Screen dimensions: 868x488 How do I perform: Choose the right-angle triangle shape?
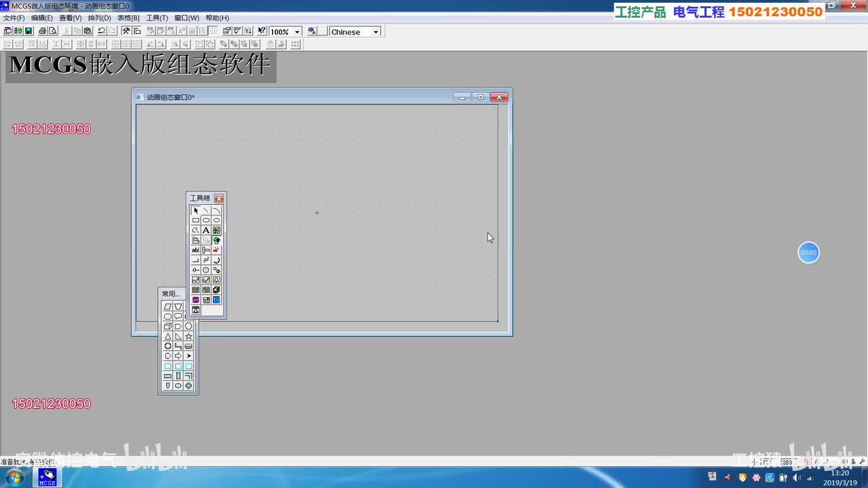coord(178,336)
